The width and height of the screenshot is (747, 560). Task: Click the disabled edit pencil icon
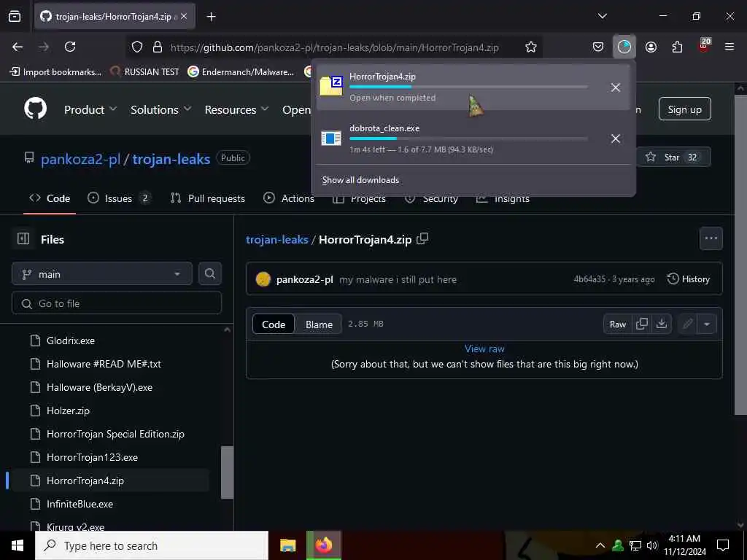point(687,324)
